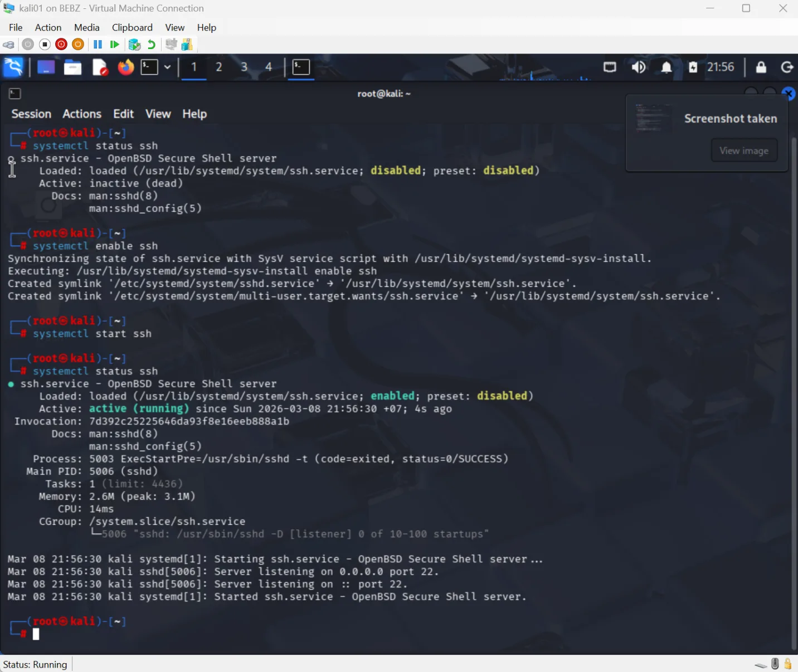Check notifications via the bell icon
Image resolution: width=798 pixels, height=672 pixels.
point(666,67)
